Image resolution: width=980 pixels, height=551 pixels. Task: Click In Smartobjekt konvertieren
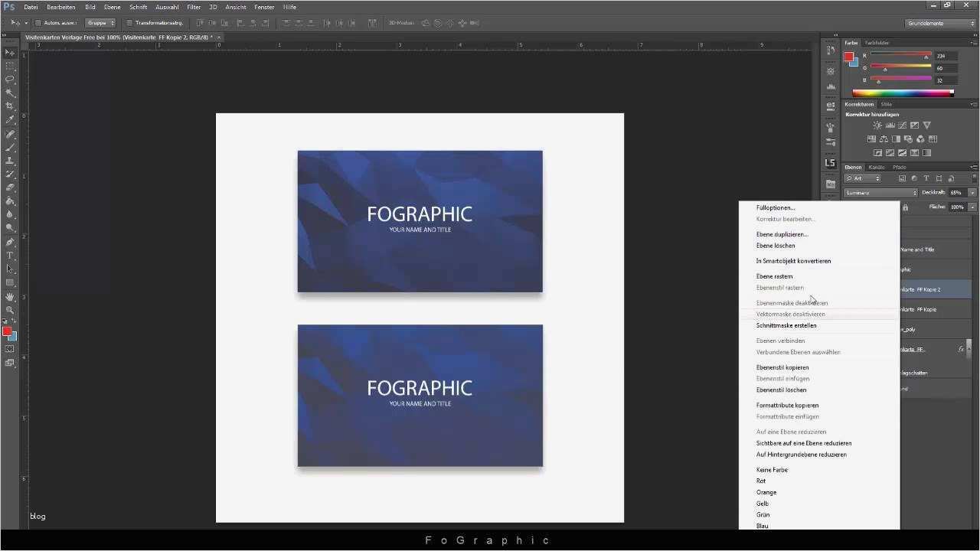click(793, 261)
